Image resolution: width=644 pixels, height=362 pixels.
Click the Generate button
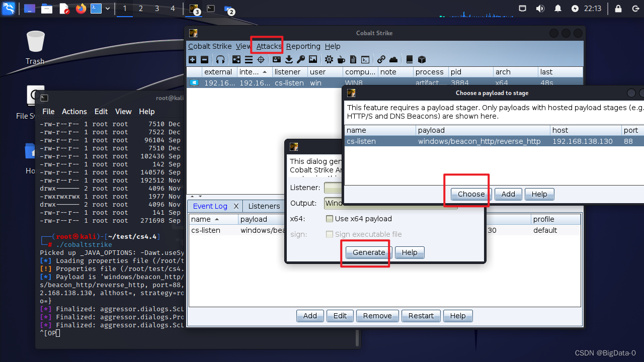coord(369,252)
